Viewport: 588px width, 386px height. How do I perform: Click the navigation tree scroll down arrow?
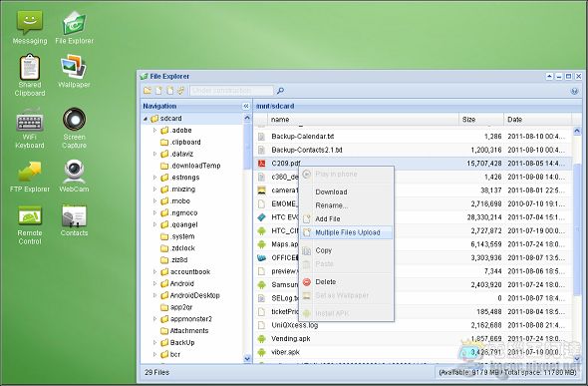(x=247, y=359)
